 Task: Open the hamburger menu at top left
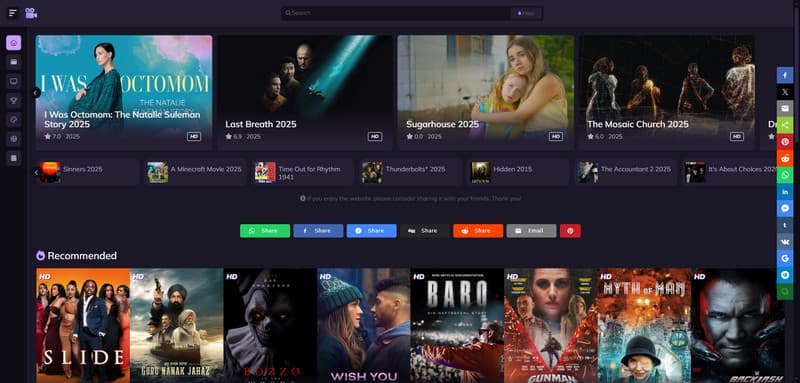(x=13, y=13)
